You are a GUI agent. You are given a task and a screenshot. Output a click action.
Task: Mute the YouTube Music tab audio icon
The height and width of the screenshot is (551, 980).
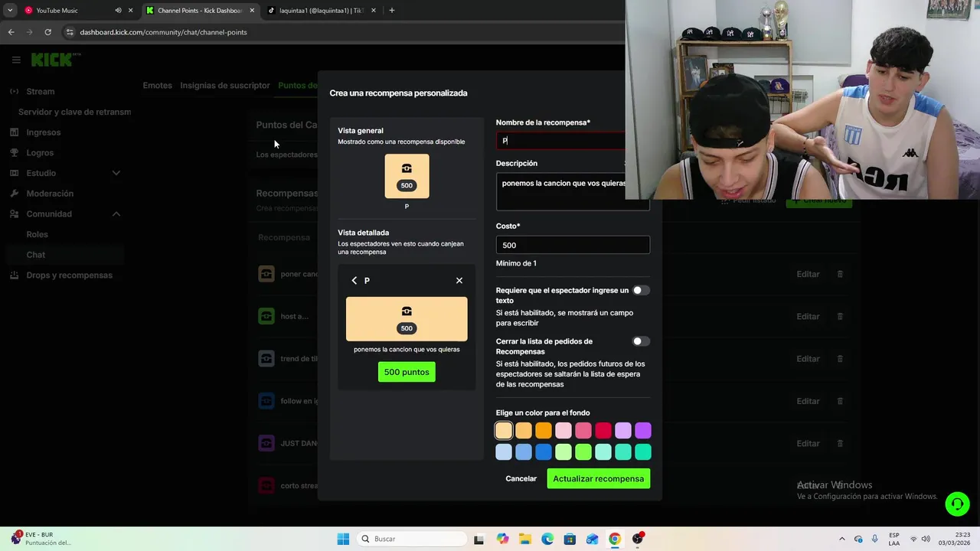(118, 11)
